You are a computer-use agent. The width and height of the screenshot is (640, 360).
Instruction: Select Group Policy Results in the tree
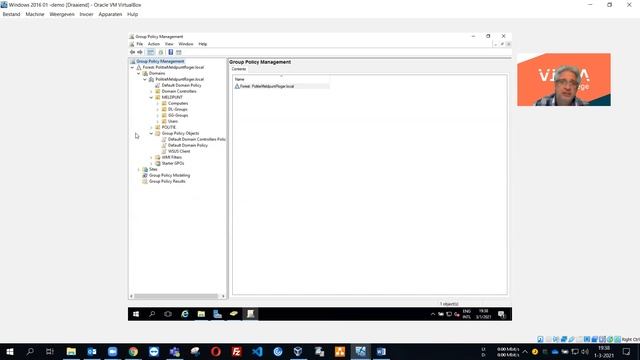pyautogui.click(x=167, y=181)
